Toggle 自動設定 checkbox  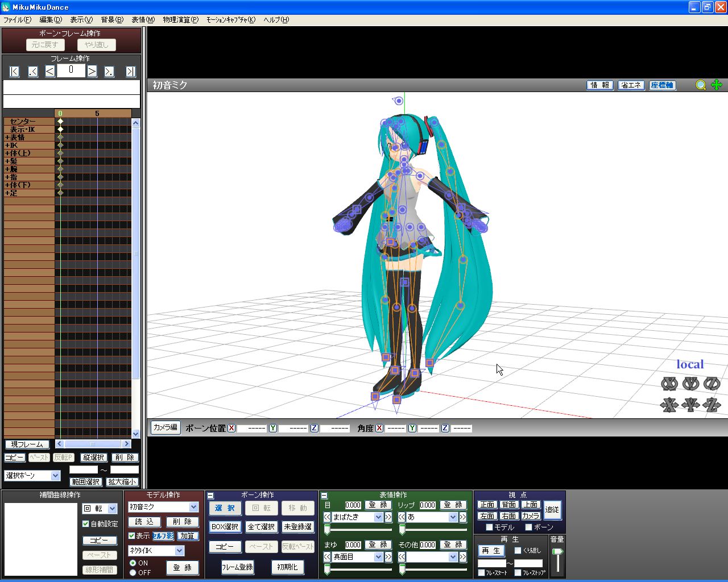coord(86,524)
